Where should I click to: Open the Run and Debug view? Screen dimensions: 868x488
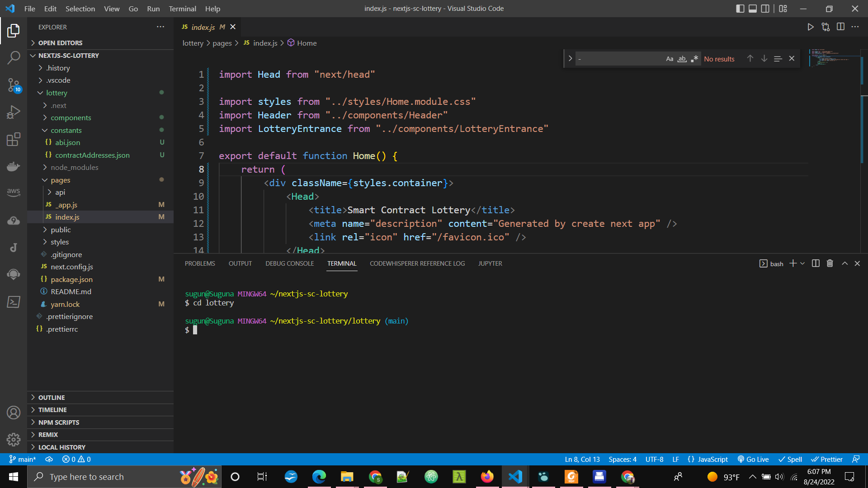pyautogui.click(x=14, y=112)
